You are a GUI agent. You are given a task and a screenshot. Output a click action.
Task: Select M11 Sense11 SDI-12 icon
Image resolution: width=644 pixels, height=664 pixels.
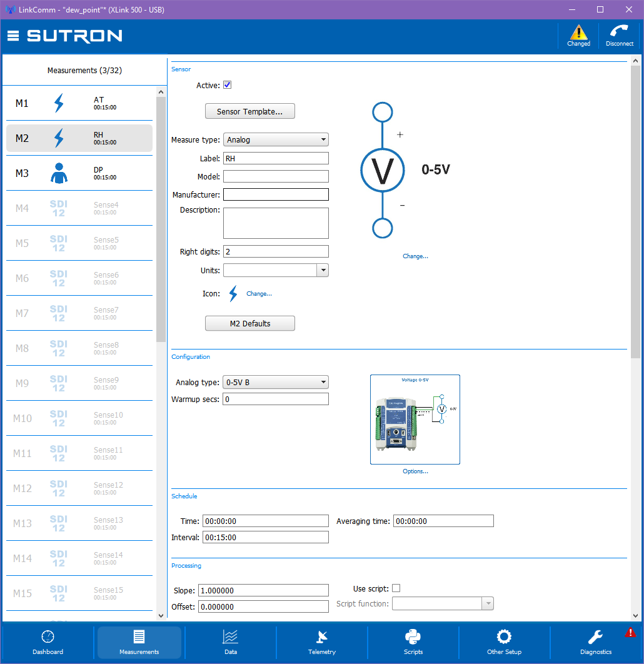[x=58, y=453]
